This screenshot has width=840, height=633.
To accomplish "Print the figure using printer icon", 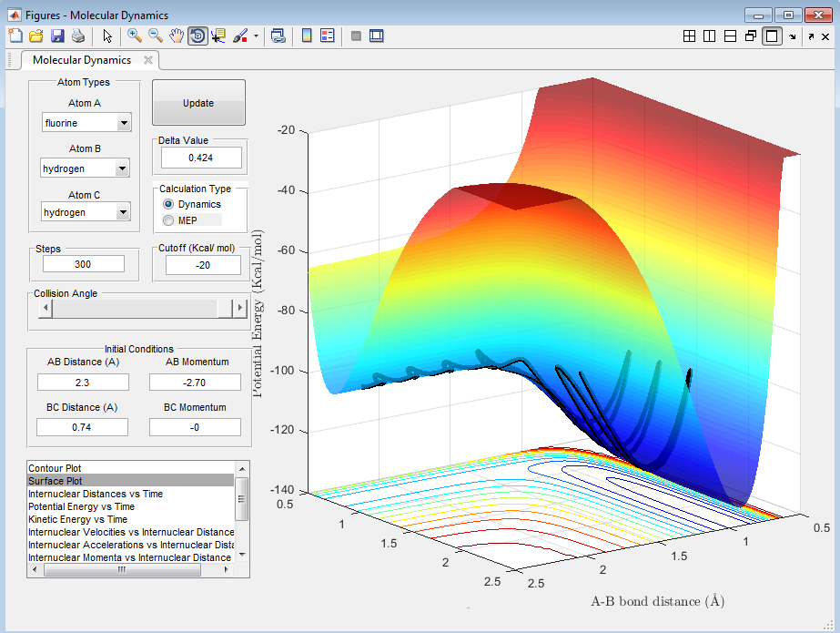I will coord(78,36).
